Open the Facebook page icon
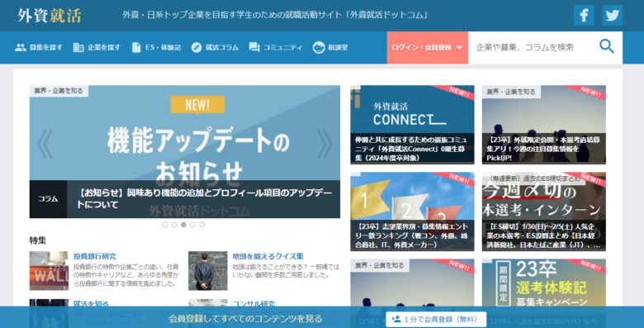644x328 pixels. pyautogui.click(x=584, y=15)
